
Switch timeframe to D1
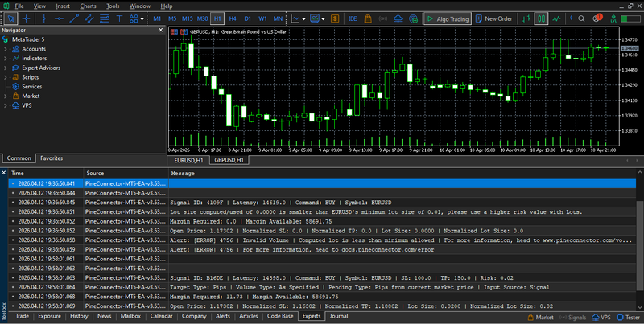tap(248, 18)
